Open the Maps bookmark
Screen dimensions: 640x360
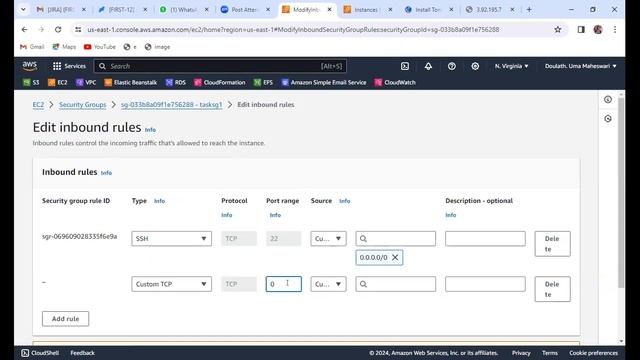(64, 47)
